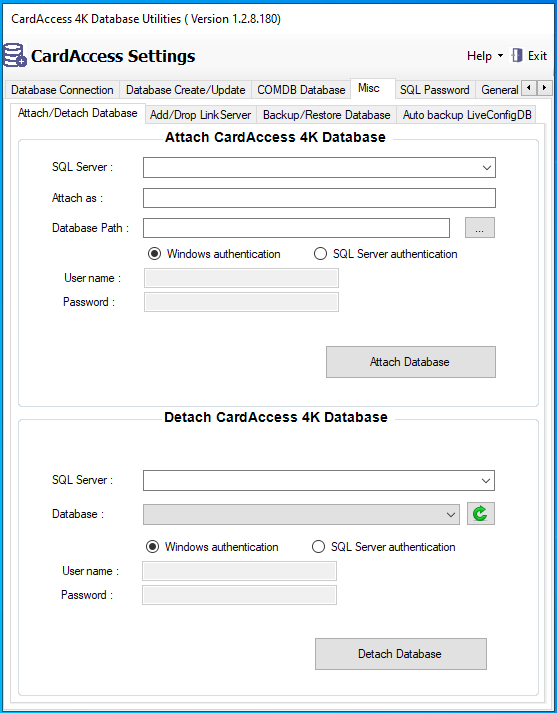This screenshot has height=713, width=557.
Task: Click the CardAccess Settings title text
Action: (x=113, y=56)
